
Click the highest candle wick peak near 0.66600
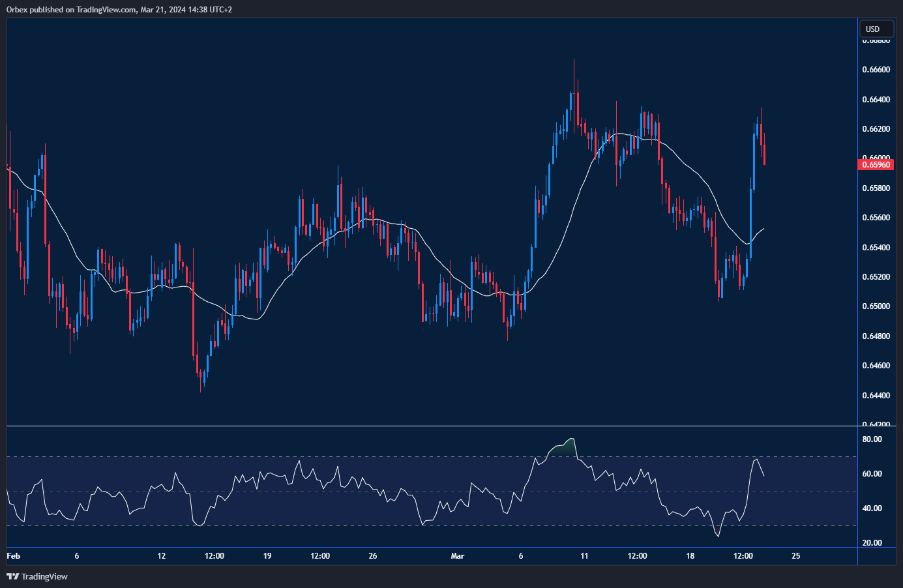574,61
